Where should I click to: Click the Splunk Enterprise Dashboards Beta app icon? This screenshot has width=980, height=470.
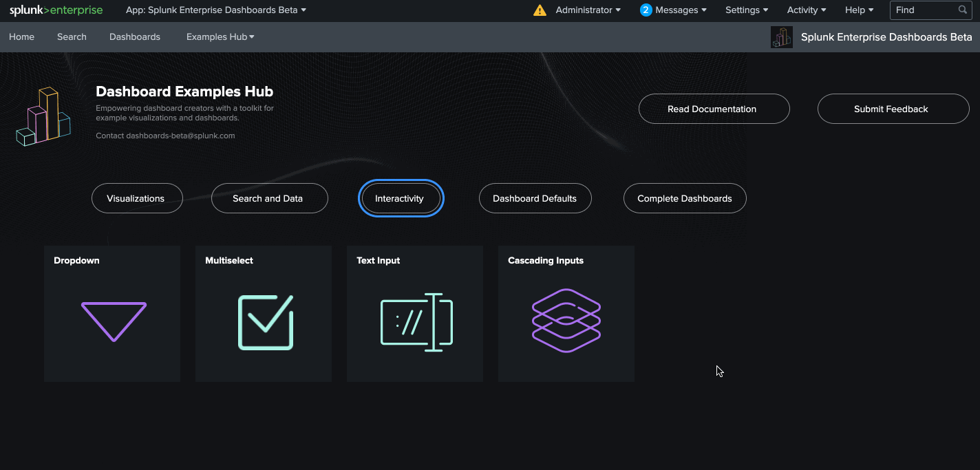pyautogui.click(x=782, y=37)
